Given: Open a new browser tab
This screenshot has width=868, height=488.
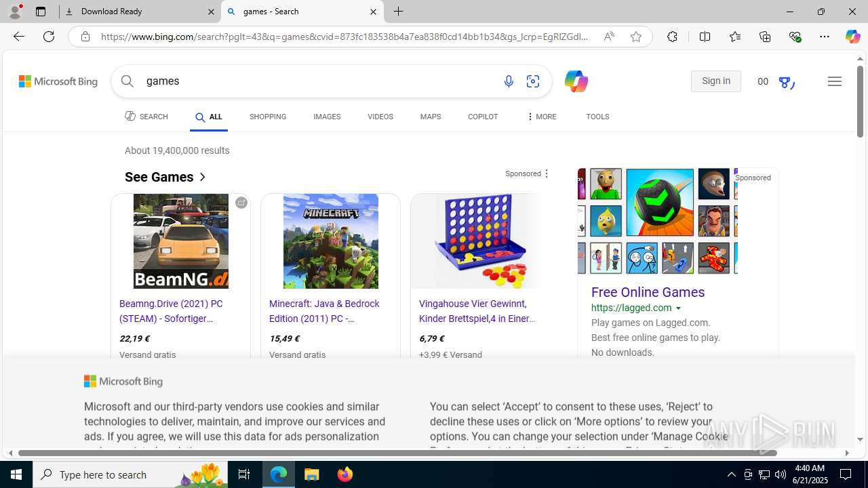Looking at the screenshot, I should (x=399, y=12).
